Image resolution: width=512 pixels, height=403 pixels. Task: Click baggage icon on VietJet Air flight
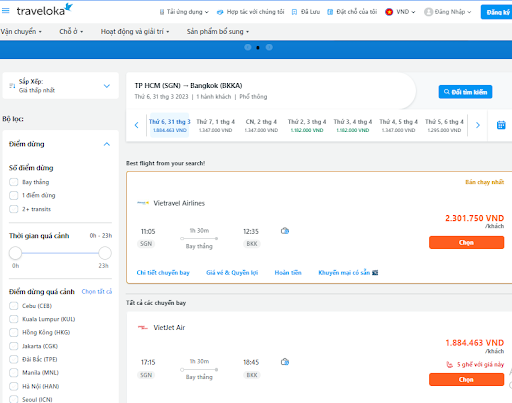[285, 362]
